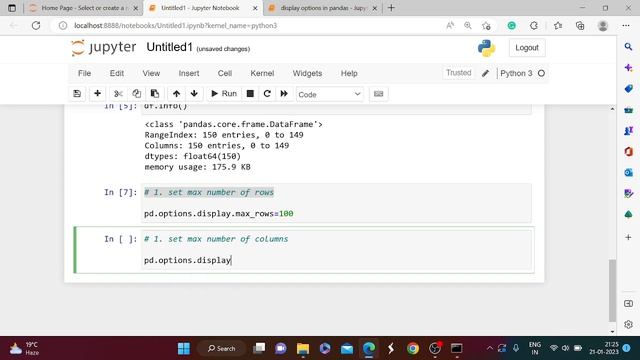Open the Edit menu
Image resolution: width=640 pixels, height=360 pixels.
pos(117,73)
